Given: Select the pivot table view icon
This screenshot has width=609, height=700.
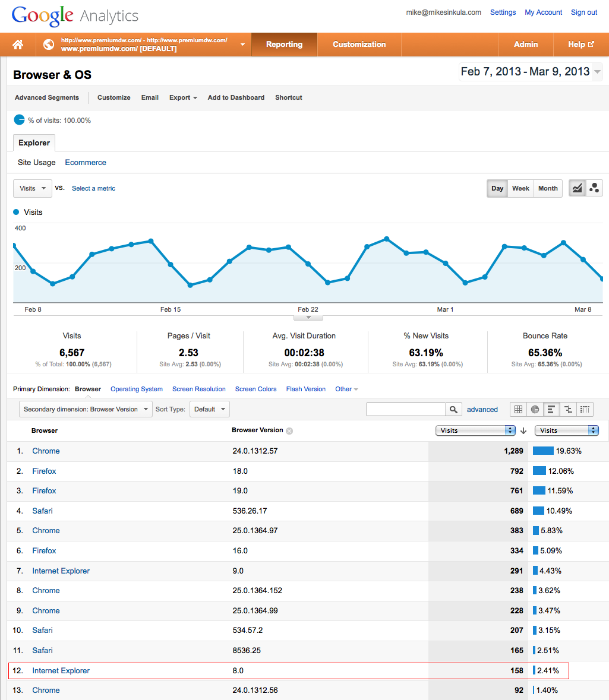Looking at the screenshot, I should coord(585,410).
